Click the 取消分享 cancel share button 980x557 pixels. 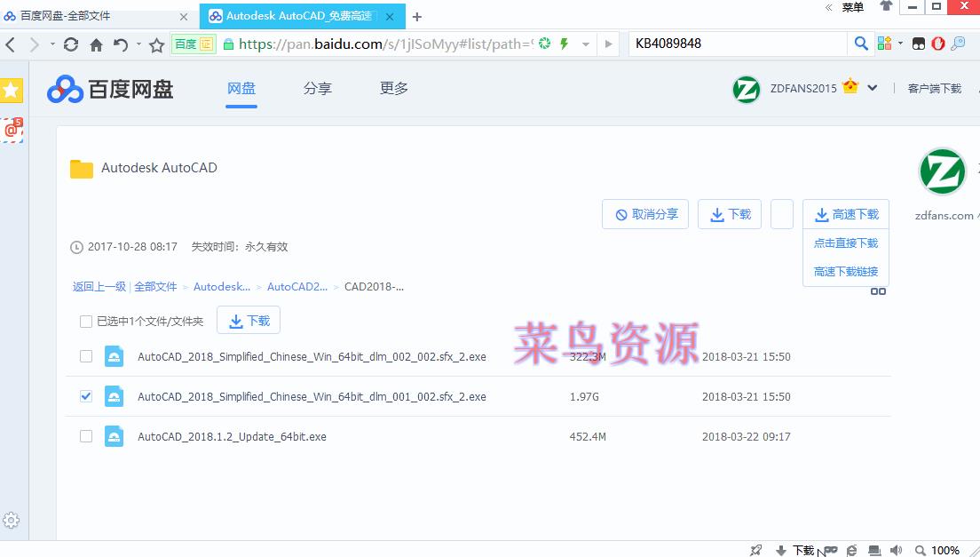coord(645,213)
